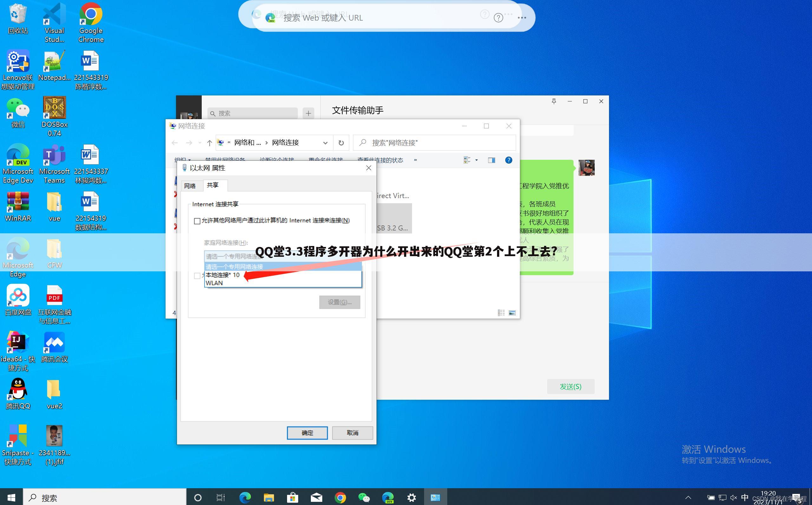812x505 pixels.
Task: Select 请选一个专用网络连接 highlighted option
Action: point(283,267)
